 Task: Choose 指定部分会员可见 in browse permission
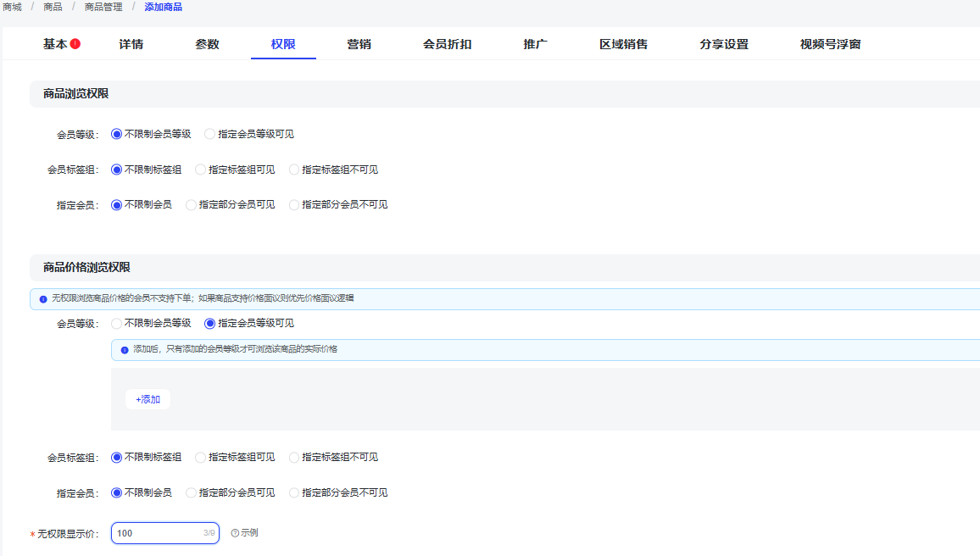(191, 204)
